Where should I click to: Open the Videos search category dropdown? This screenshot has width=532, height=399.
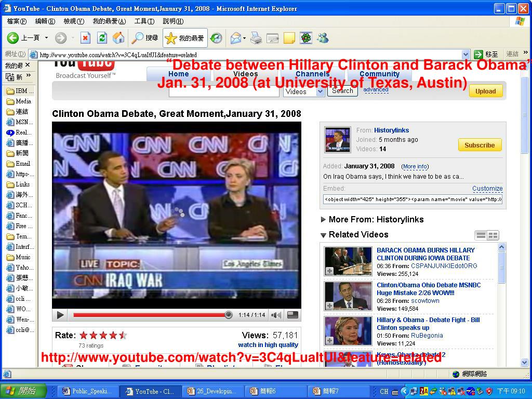pos(321,91)
